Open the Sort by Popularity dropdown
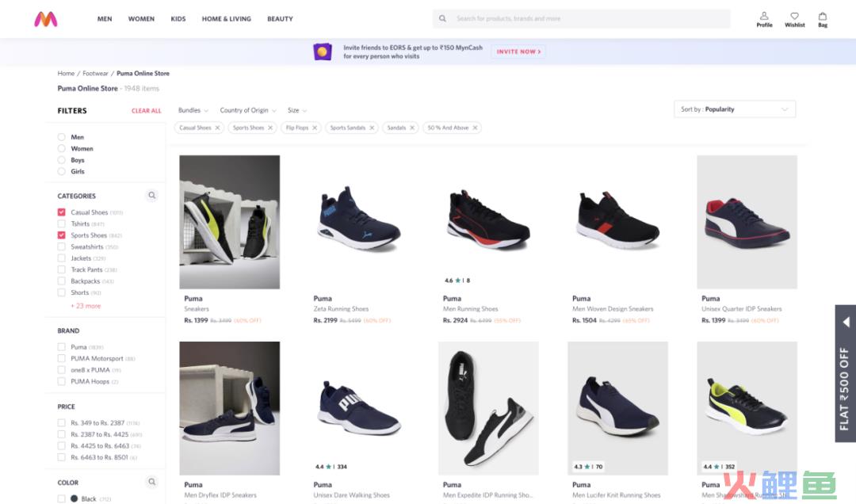Viewport: 856px width, 504px height. (x=735, y=109)
